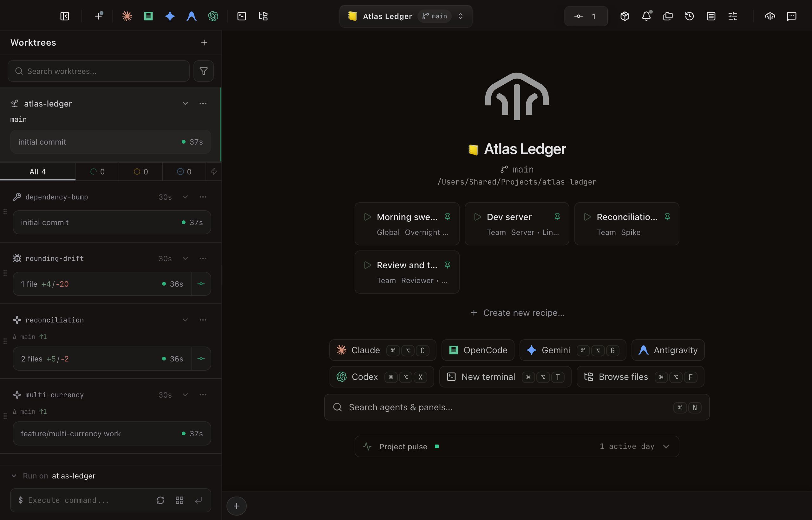Viewport: 812px width, 520px height.
Task: Collapse the sidebar panel icon
Action: tap(64, 16)
